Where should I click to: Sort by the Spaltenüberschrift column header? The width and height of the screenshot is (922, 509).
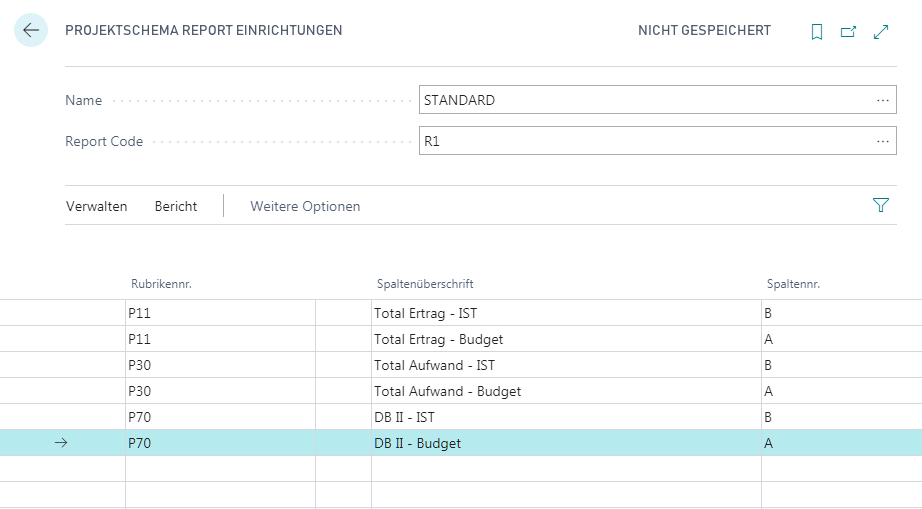pyautogui.click(x=425, y=284)
